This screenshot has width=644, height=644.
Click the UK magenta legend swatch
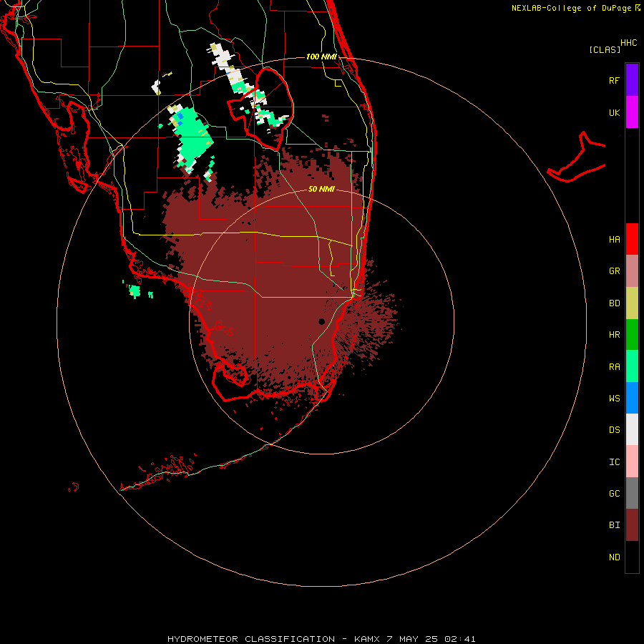click(x=632, y=112)
